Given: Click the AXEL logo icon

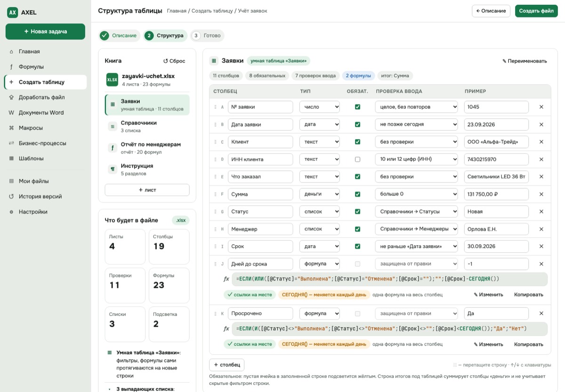Looking at the screenshot, I should click(12, 12).
